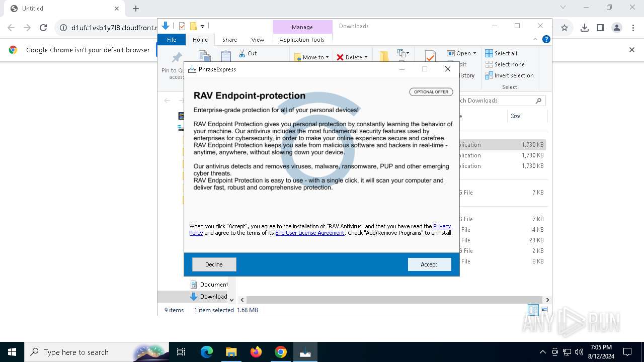
Task: Click Pin to Quick access icon
Action: pyautogui.click(x=177, y=58)
